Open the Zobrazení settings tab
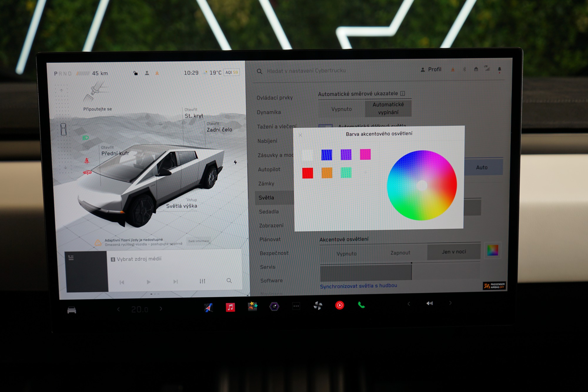The image size is (588, 392). pyautogui.click(x=271, y=226)
